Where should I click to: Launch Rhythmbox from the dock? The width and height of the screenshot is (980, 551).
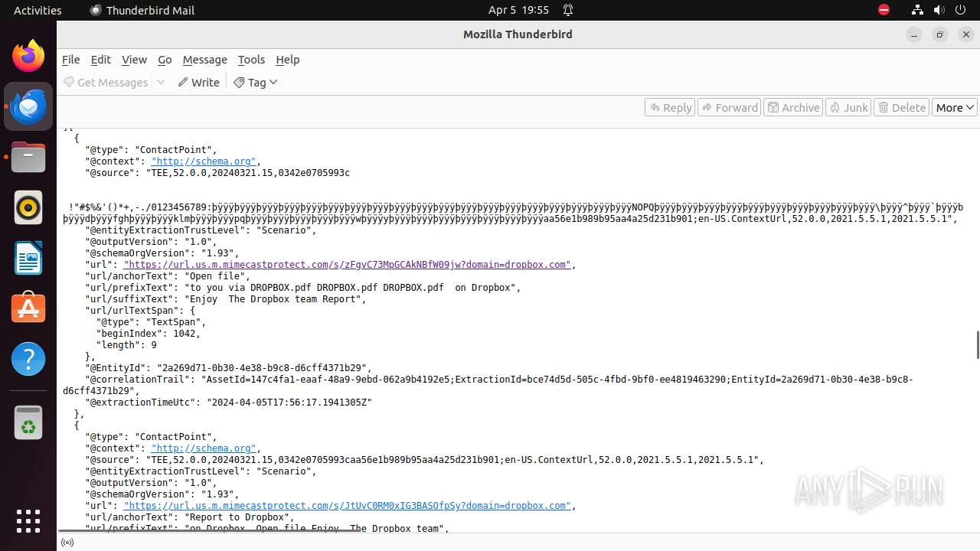(x=28, y=207)
